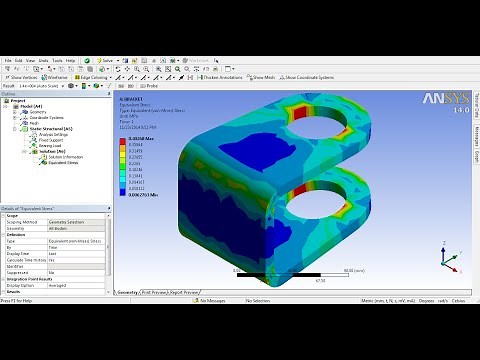Select Bearing Load in the outline
This screenshot has width=480, height=360.
point(50,146)
